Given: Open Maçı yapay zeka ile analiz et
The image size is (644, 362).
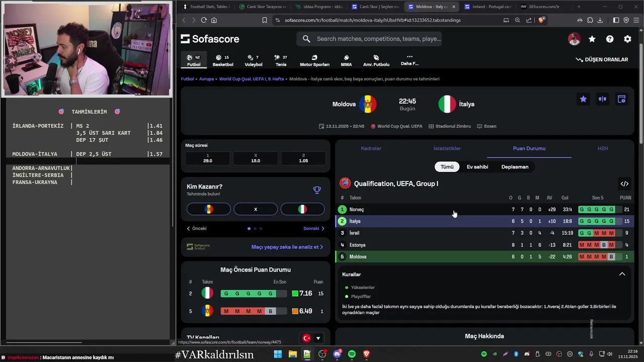Looking at the screenshot, I should point(287,247).
